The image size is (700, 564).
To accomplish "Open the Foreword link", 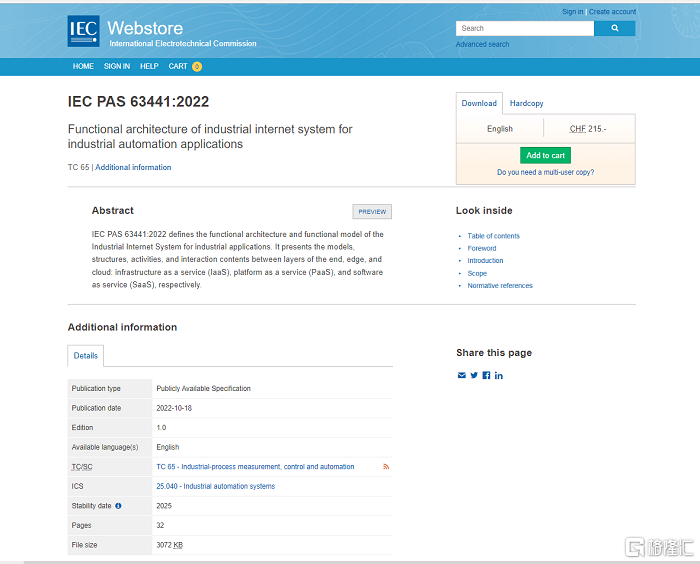I will click(482, 248).
